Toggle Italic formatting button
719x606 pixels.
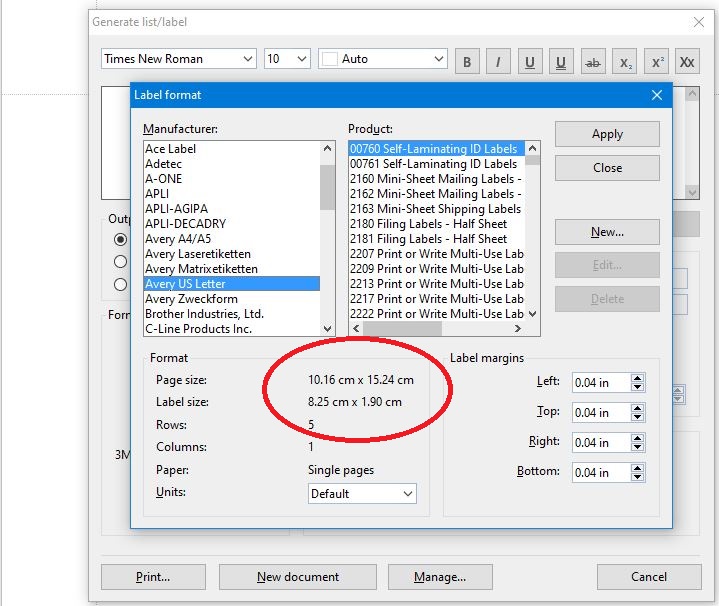(498, 61)
